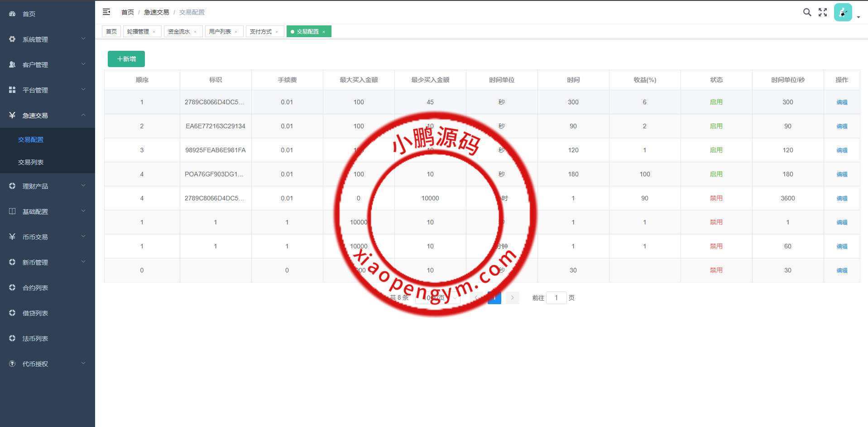Close the 支付方式 tab

(x=277, y=32)
